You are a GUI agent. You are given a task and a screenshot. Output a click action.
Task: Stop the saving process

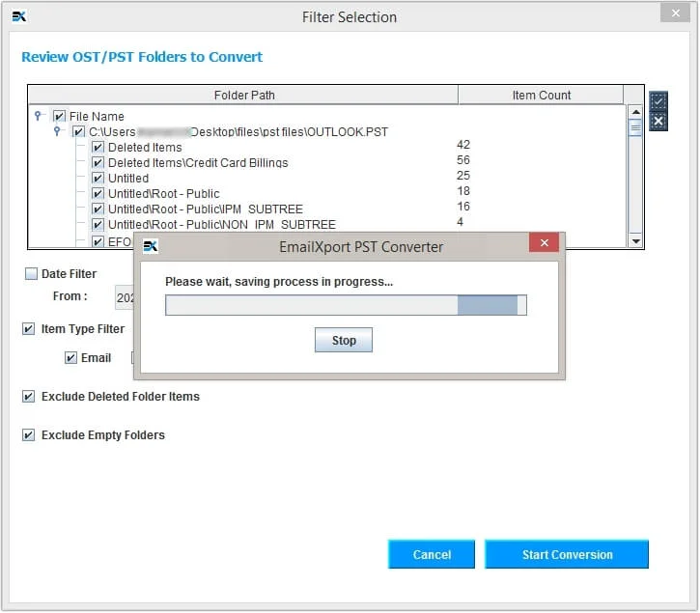point(344,340)
